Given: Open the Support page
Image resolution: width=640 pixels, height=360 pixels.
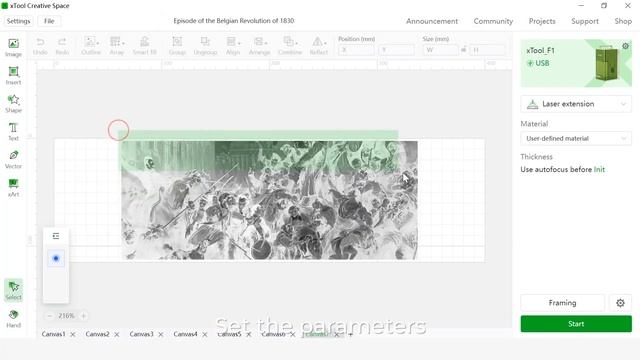Looking at the screenshot, I should pos(585,21).
